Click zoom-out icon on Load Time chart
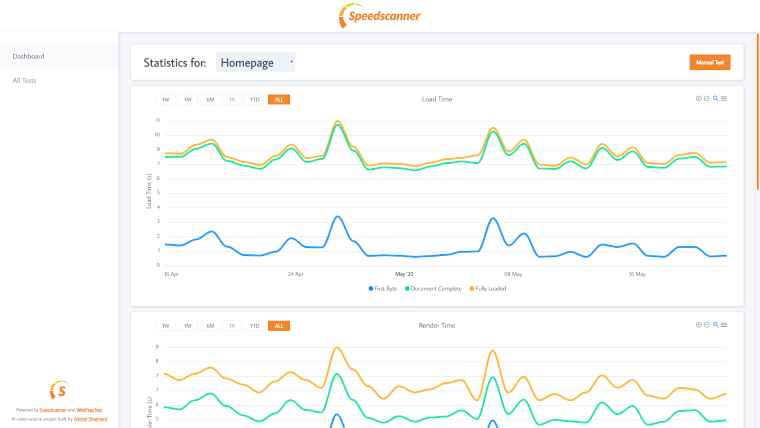The image size is (760, 428). 707,98
